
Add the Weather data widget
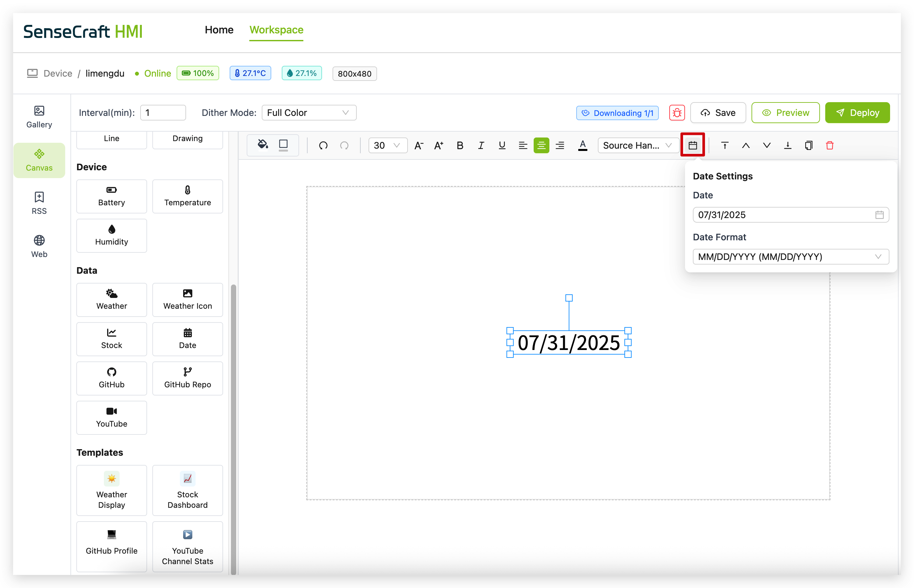[x=111, y=300]
